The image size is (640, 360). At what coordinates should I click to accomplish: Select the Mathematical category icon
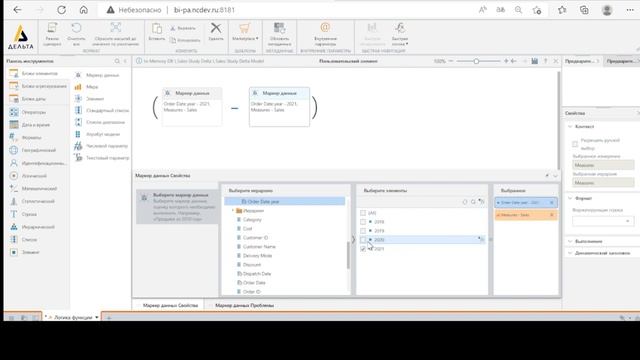13,188
